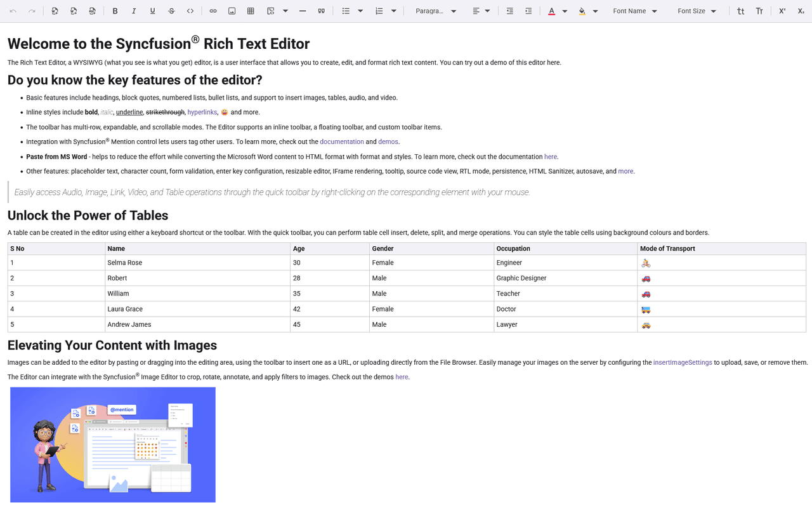Toggle underline formatting
The height and width of the screenshot is (512, 812).
tap(153, 11)
